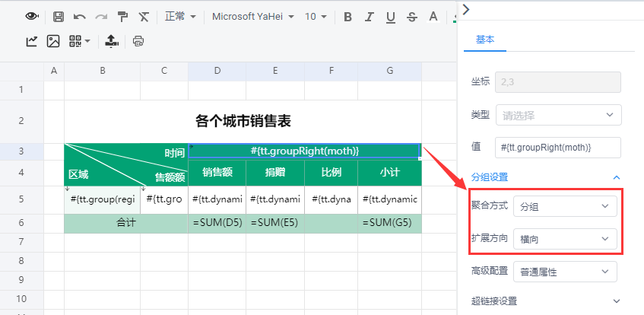This screenshot has height=315, width=644.
Task: Open the 扩展方向 dropdown
Action: click(x=565, y=239)
